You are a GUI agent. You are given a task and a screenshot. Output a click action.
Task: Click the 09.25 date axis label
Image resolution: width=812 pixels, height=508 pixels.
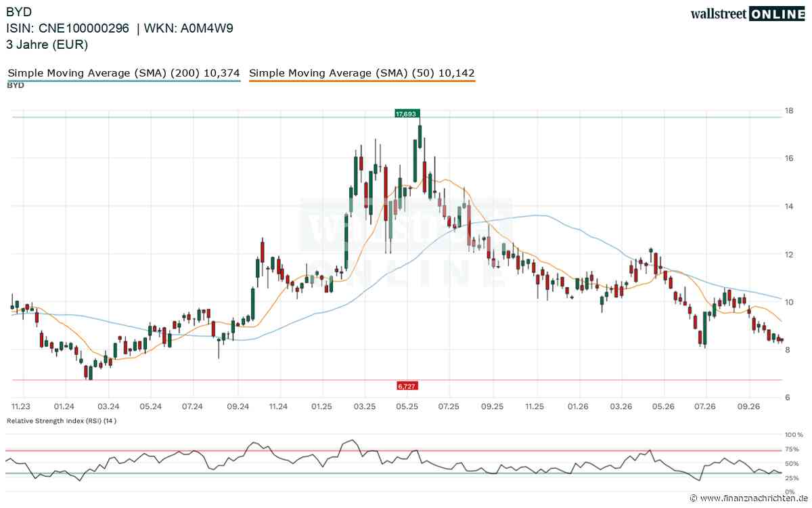[493, 406]
